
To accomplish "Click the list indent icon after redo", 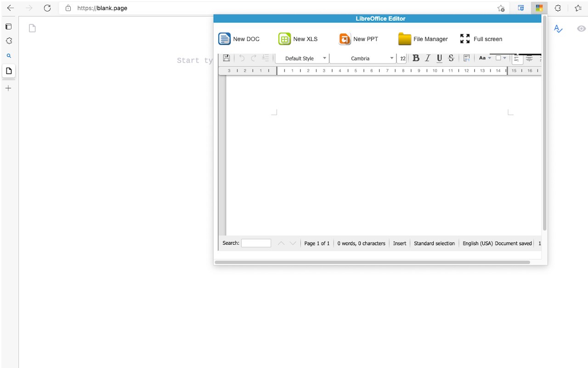I will pyautogui.click(x=266, y=58).
